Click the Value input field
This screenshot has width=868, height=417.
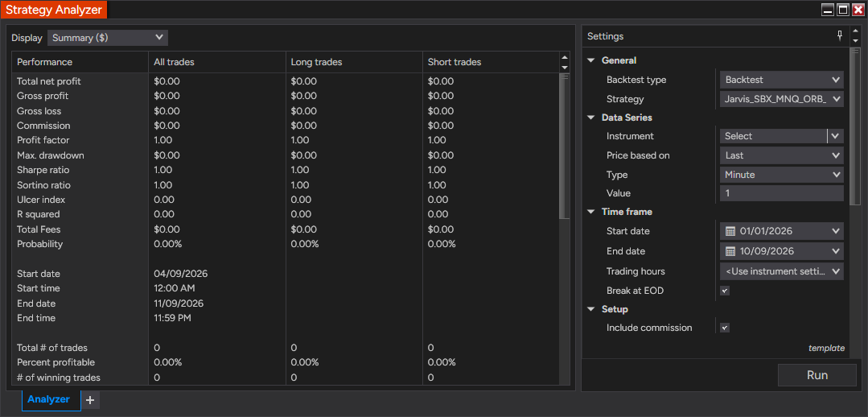coord(782,193)
